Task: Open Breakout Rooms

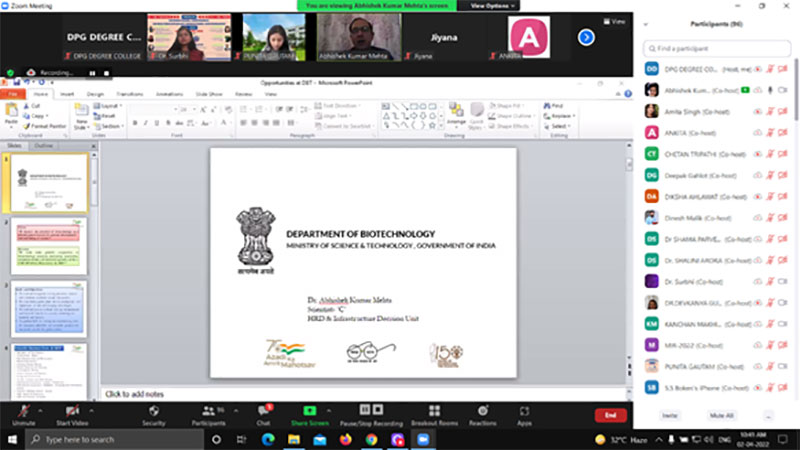Action: pyautogui.click(x=434, y=415)
